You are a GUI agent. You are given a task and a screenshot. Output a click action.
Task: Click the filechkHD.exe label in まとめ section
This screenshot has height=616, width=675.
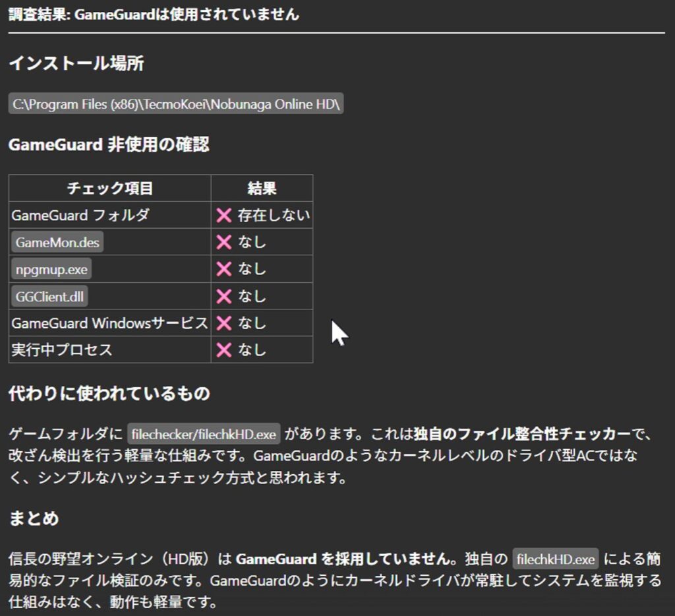tap(556, 560)
